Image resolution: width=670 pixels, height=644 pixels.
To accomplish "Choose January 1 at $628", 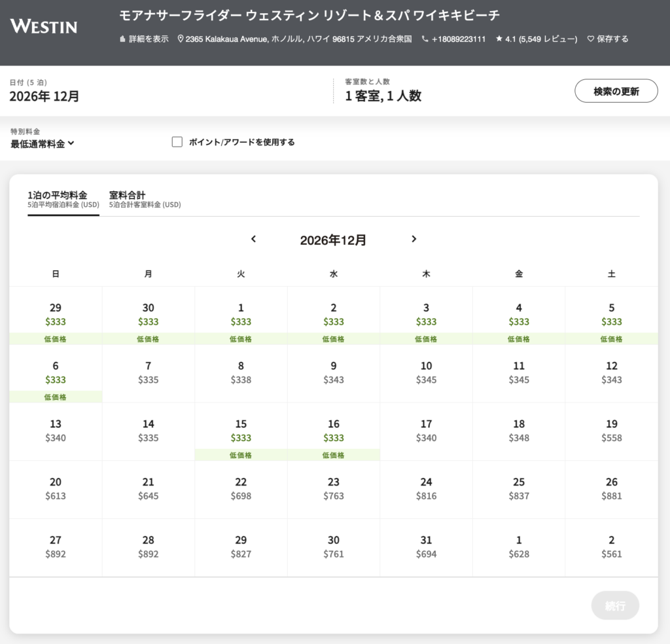I will [519, 548].
